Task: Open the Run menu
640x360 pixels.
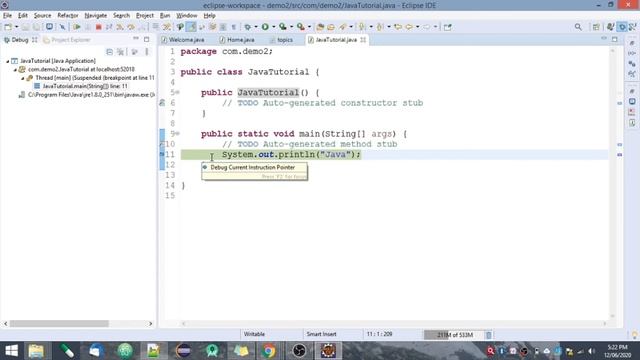Action: coord(165,16)
